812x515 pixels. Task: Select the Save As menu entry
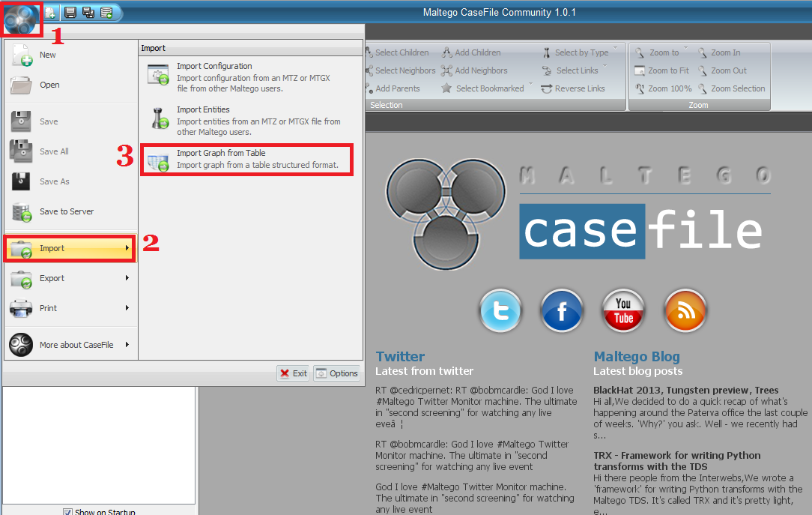point(70,182)
